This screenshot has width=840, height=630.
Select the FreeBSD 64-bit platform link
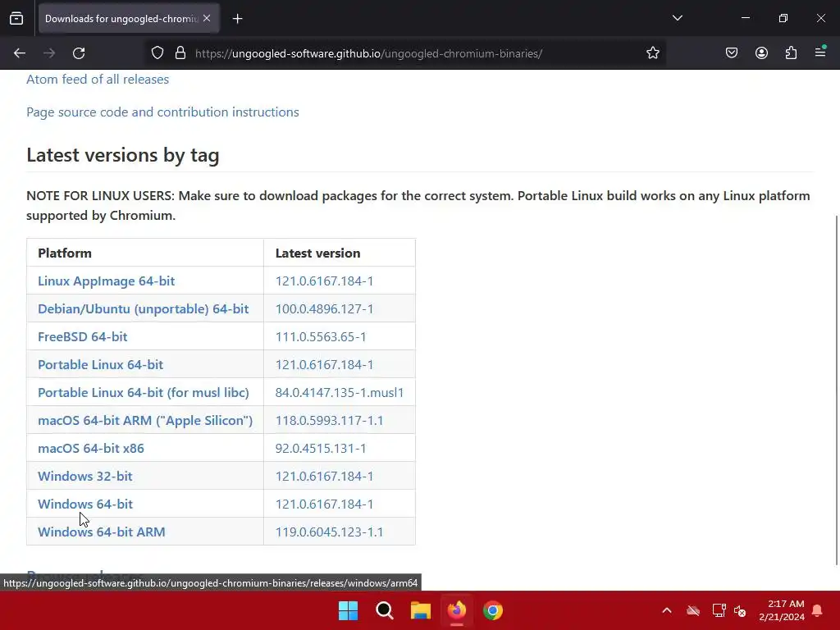pos(83,336)
